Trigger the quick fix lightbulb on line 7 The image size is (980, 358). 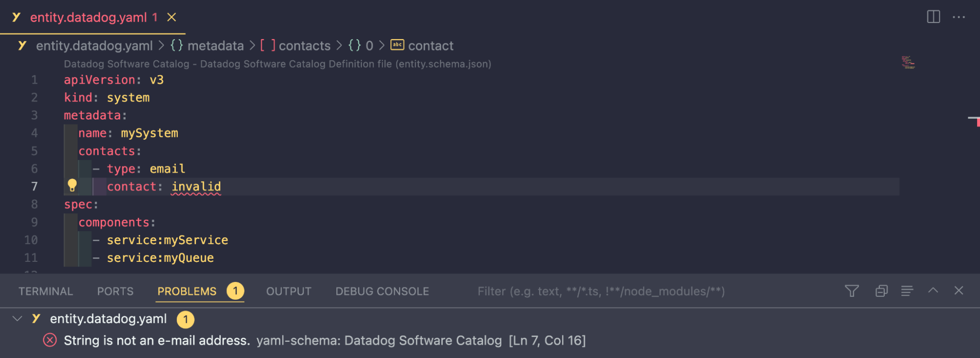coord(73,186)
